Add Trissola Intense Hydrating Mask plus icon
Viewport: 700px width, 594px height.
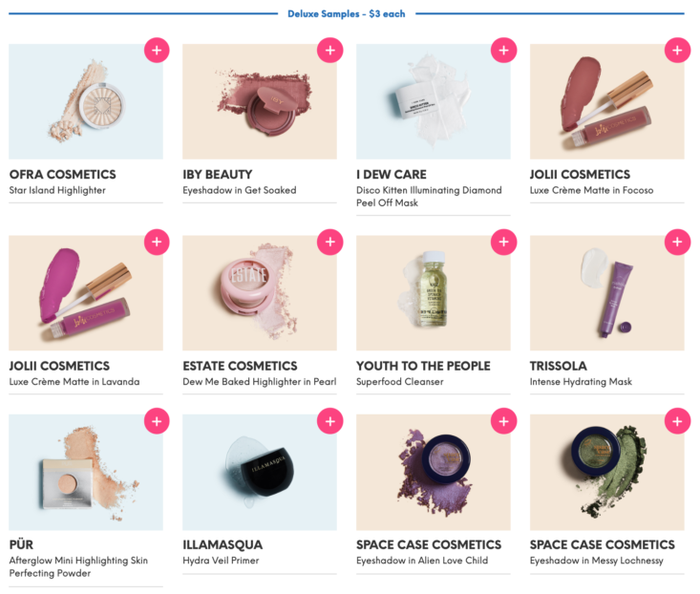click(677, 242)
